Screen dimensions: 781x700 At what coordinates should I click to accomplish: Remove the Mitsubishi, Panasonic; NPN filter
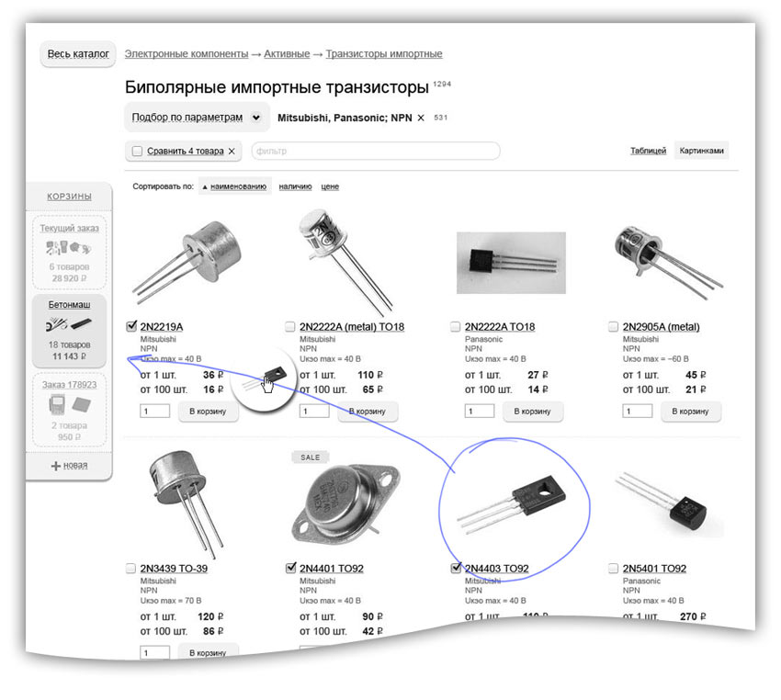[421, 118]
